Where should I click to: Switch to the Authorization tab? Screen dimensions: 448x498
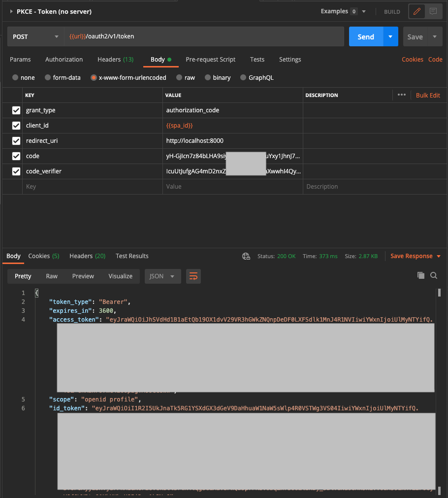coord(64,60)
